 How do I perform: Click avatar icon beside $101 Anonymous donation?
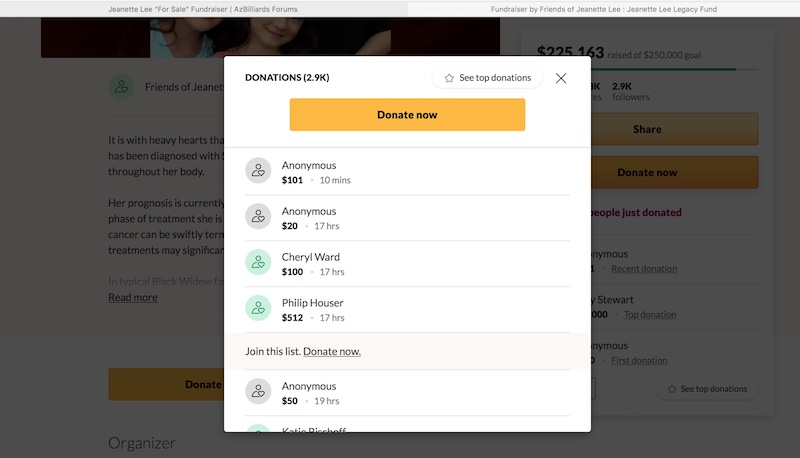coord(258,171)
